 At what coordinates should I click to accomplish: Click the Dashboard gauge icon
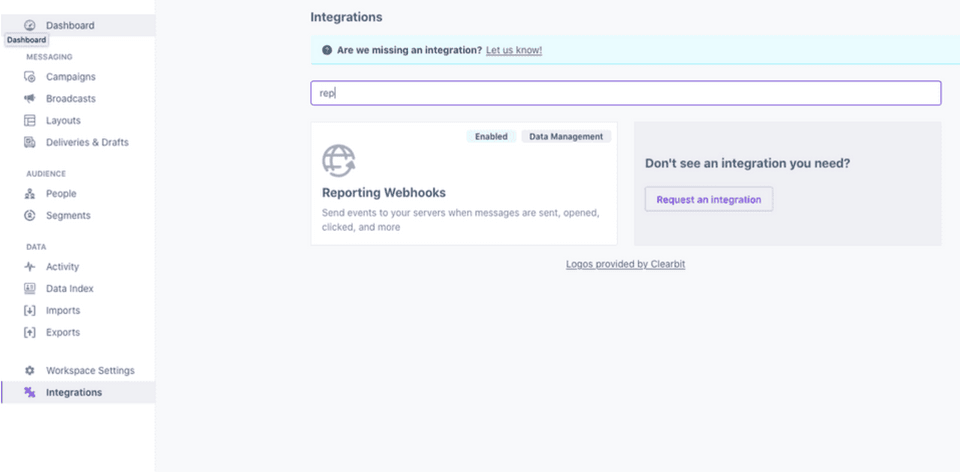point(29,25)
